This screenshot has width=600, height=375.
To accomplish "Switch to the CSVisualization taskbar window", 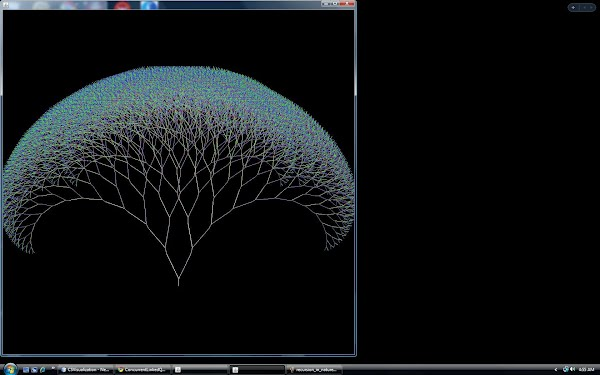I will (86, 370).
